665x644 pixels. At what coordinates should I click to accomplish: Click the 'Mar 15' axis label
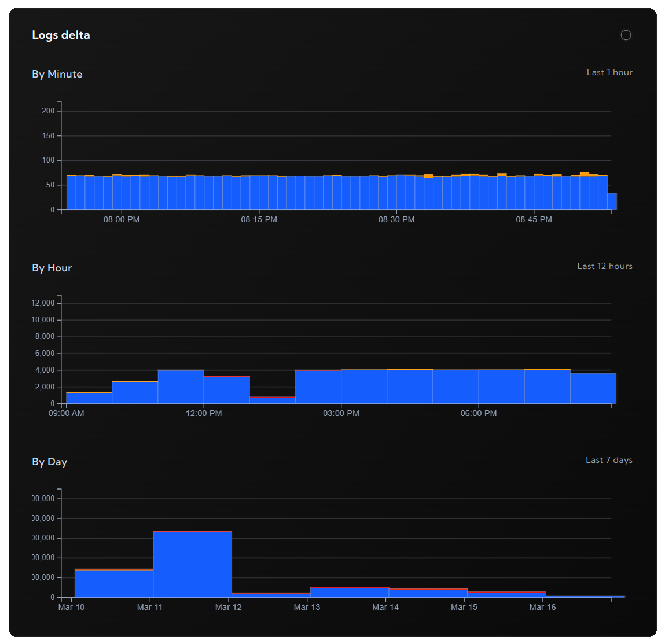[464, 607]
